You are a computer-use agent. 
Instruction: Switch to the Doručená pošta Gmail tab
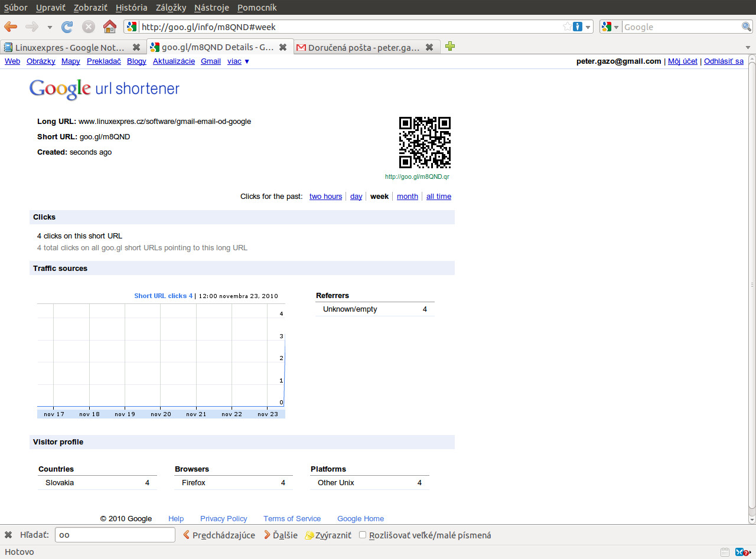(359, 47)
